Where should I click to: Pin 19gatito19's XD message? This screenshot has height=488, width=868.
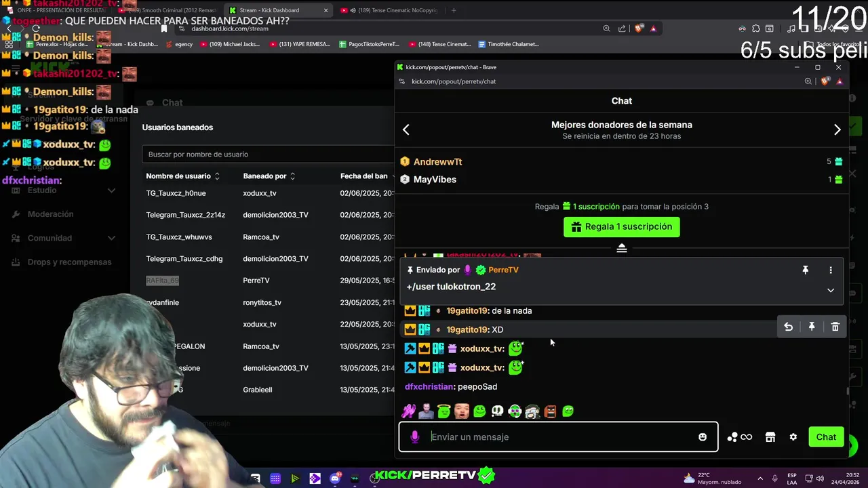pos(812,327)
